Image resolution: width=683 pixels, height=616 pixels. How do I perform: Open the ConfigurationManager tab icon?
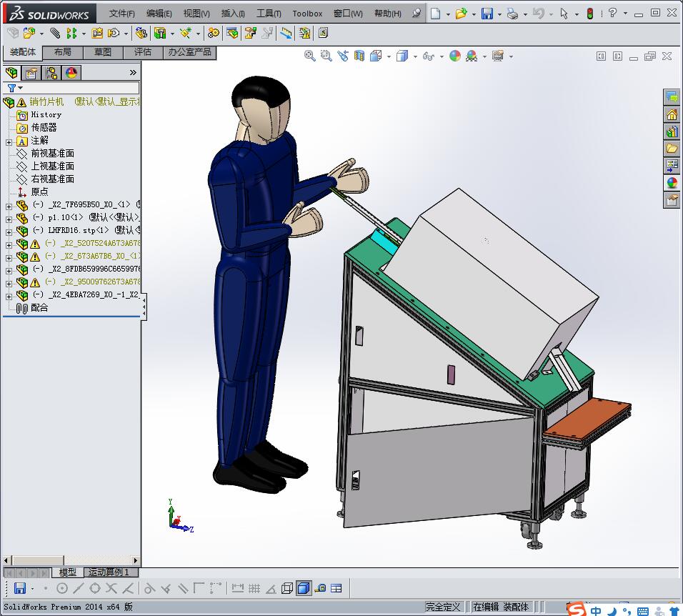point(51,73)
